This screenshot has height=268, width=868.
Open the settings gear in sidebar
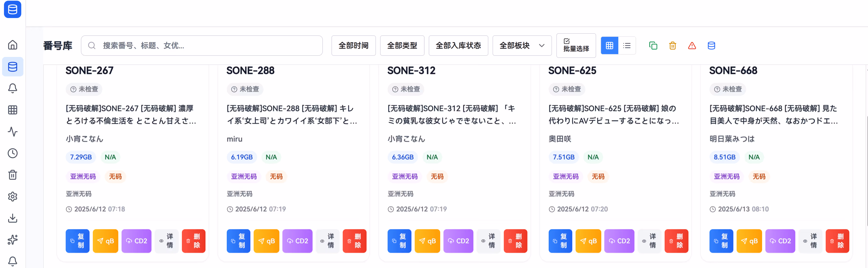pyautogui.click(x=12, y=197)
